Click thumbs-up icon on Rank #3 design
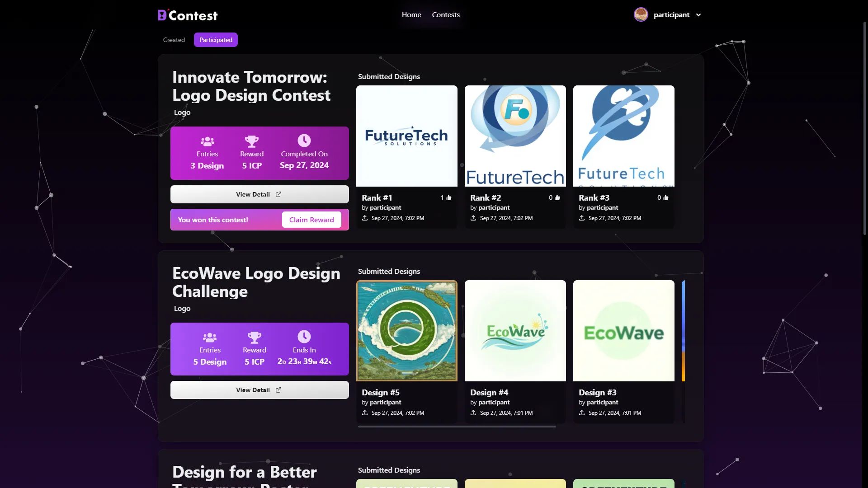This screenshot has height=488, width=868. (666, 197)
